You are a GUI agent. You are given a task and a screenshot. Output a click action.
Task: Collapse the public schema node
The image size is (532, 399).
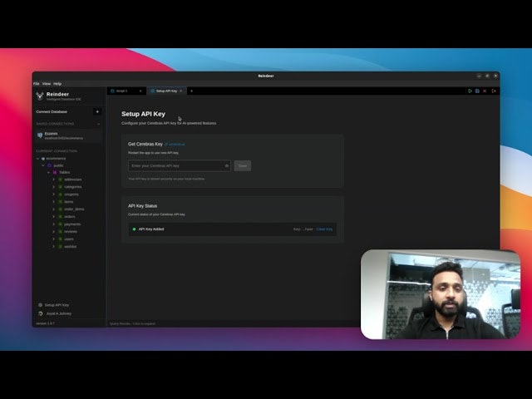(x=43, y=165)
